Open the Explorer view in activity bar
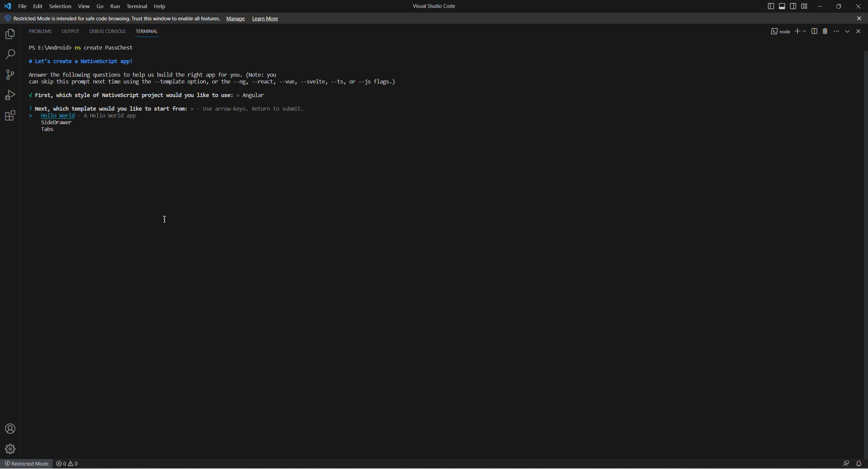 (x=10, y=34)
